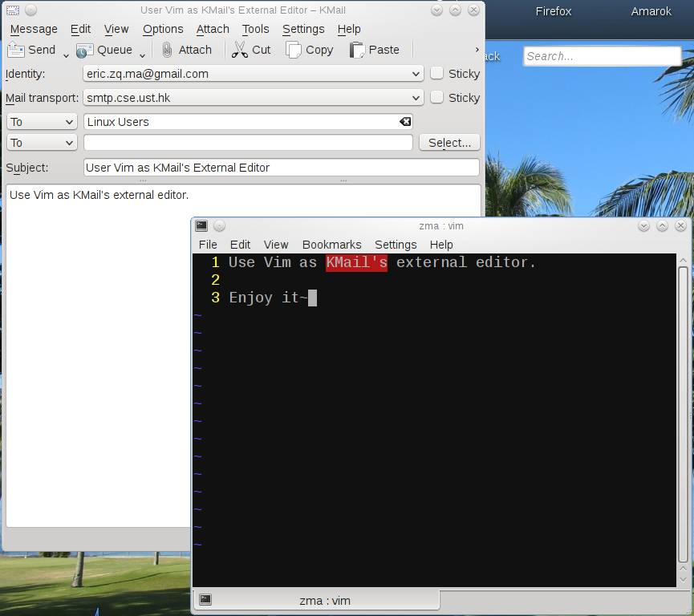
Task: Click KMail window menu icon in titlebar
Action: (x=13, y=10)
